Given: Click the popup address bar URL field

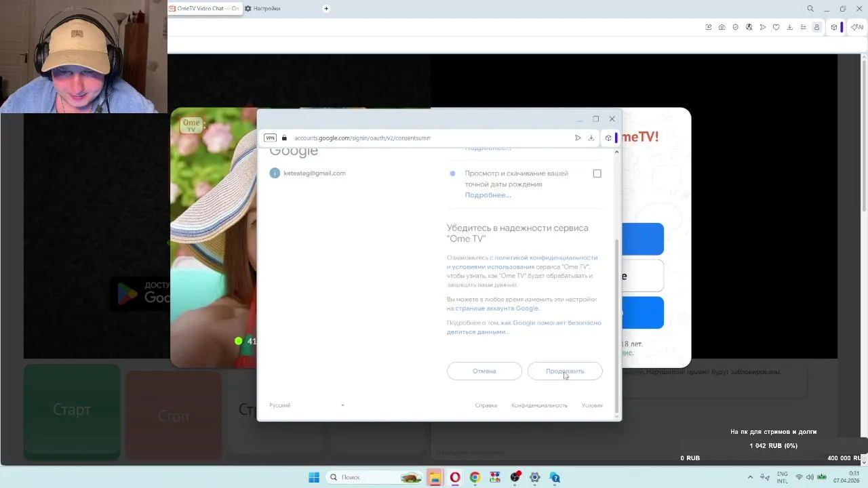Looking at the screenshot, I should pyautogui.click(x=362, y=138).
